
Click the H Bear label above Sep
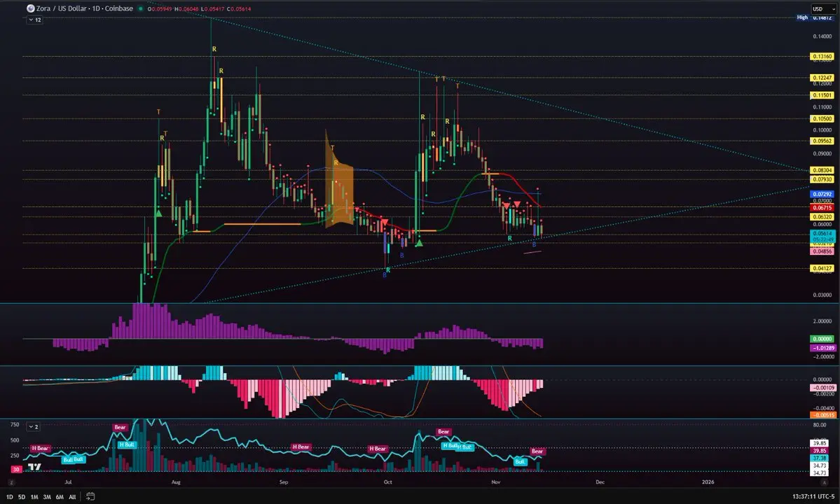pos(301,447)
